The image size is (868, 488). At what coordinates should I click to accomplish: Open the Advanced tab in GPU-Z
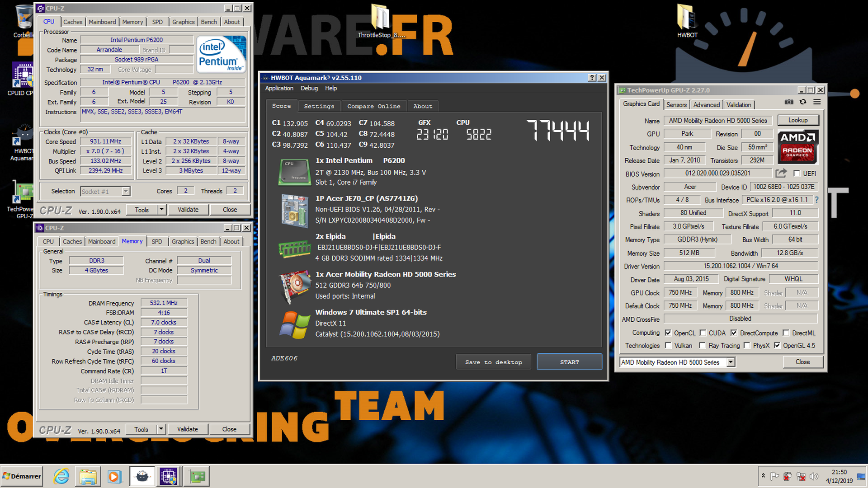[706, 104]
